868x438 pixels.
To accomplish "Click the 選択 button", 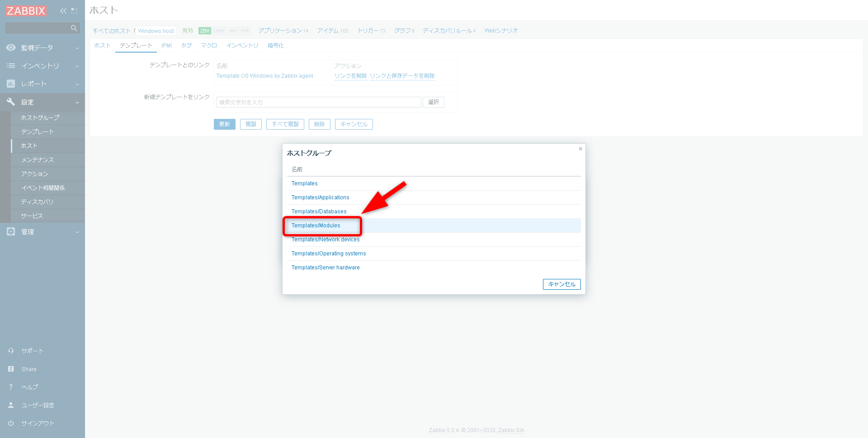I will click(434, 102).
